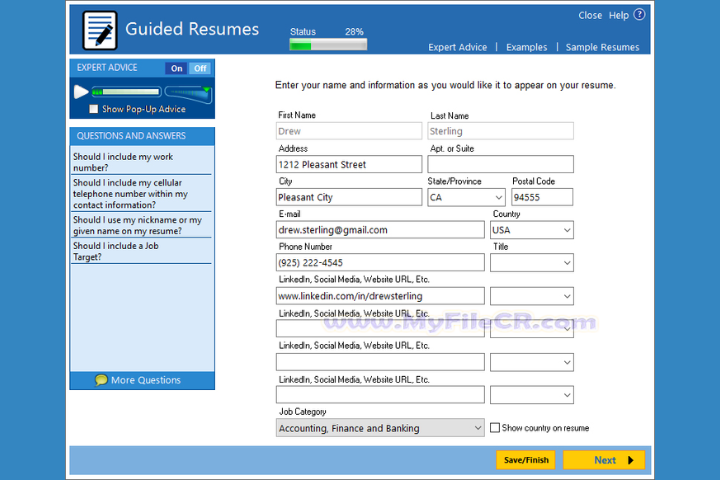
Task: Click the fourth empty LinkedIn URL field
Action: pos(380,395)
